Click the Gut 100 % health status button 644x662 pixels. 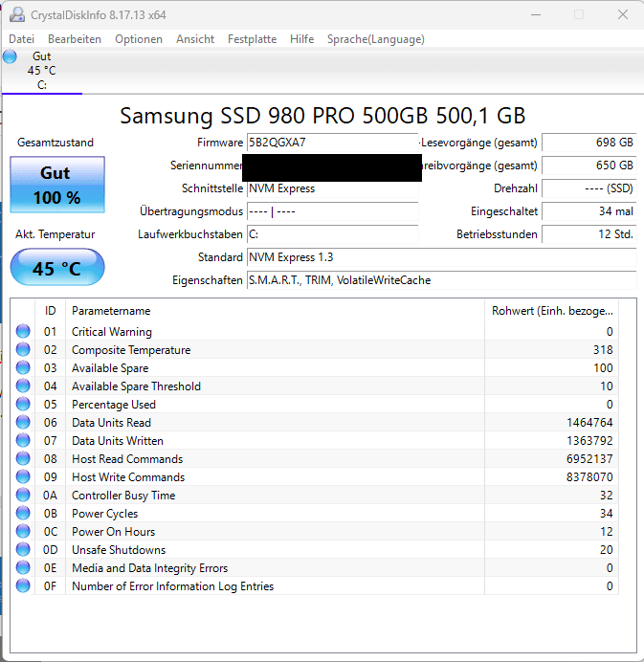[57, 185]
